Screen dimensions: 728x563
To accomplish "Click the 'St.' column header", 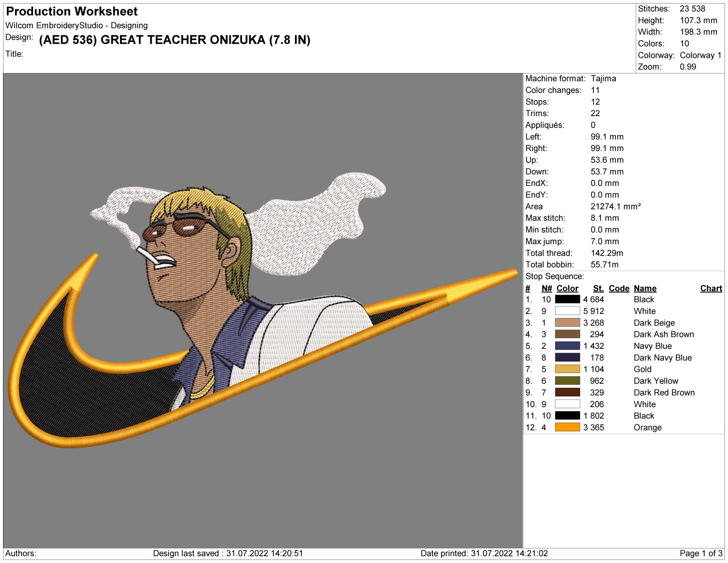I will click(598, 288).
